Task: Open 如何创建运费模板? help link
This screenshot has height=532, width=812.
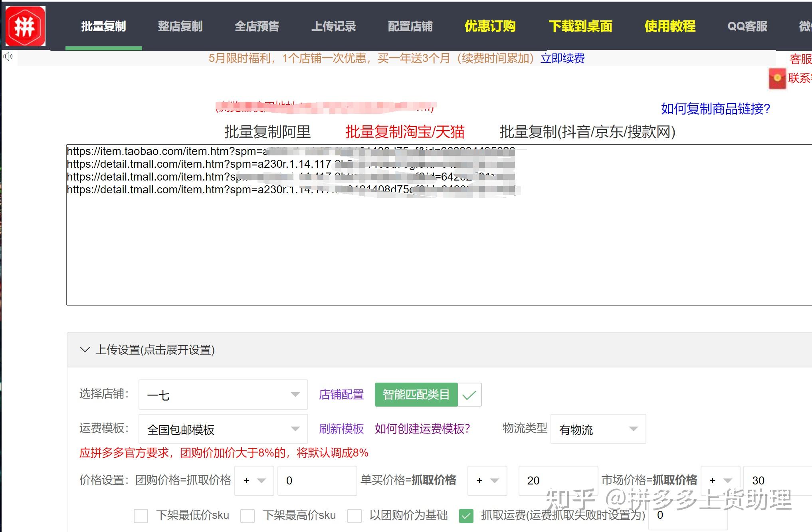Action: [422, 429]
